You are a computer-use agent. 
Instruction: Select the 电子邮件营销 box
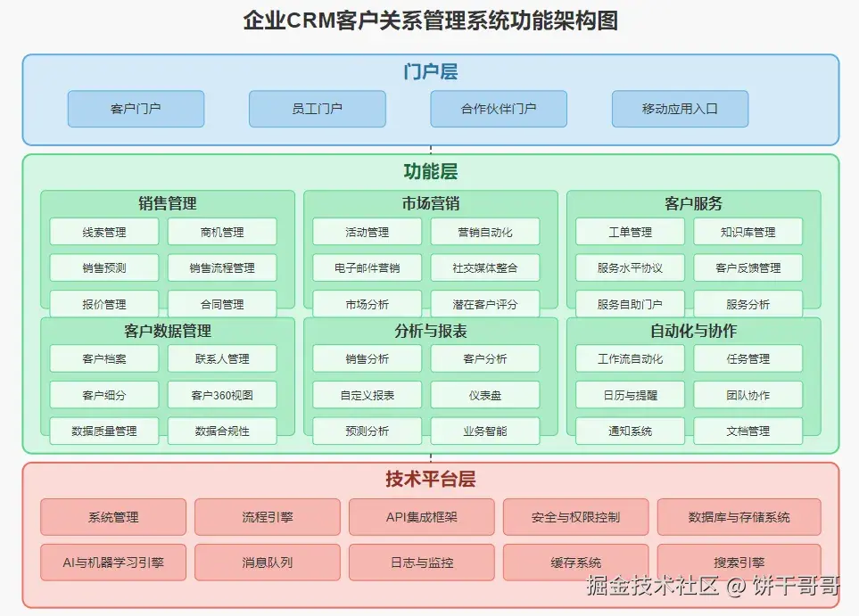[x=367, y=267]
